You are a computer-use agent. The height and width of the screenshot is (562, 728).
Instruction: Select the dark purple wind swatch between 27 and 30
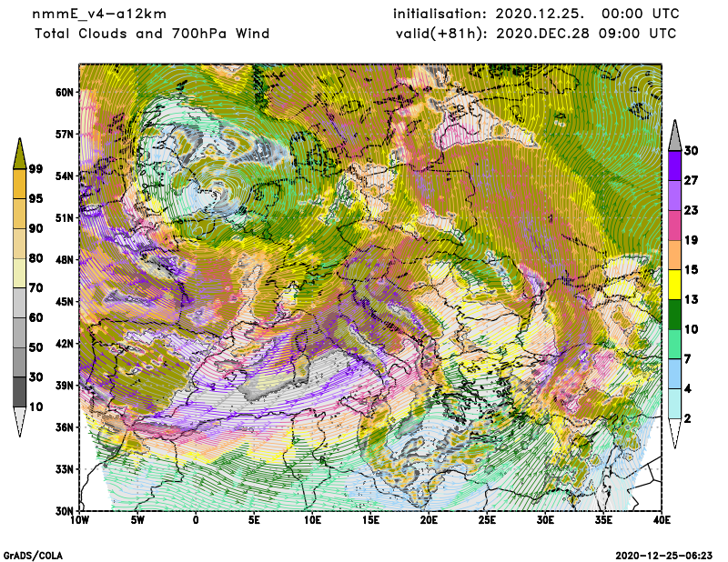click(674, 166)
